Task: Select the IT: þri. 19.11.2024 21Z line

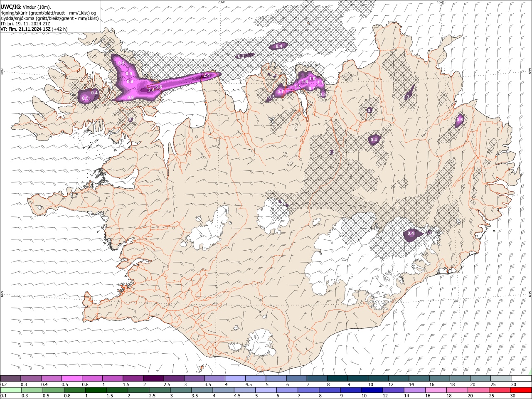Action: [25, 24]
